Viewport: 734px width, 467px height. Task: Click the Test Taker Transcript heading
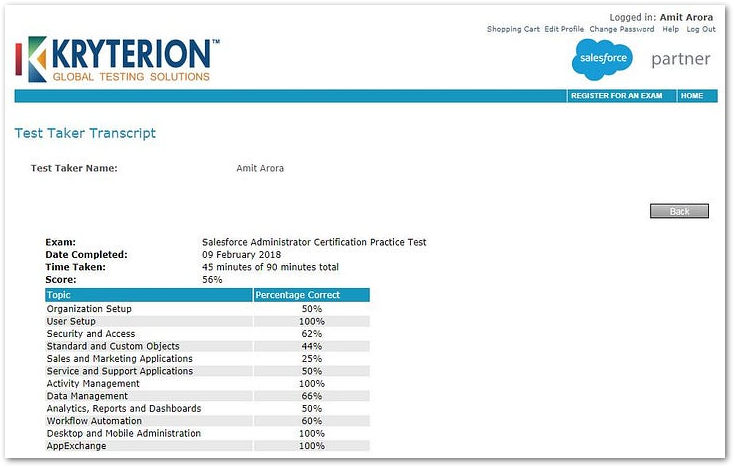tap(85, 133)
